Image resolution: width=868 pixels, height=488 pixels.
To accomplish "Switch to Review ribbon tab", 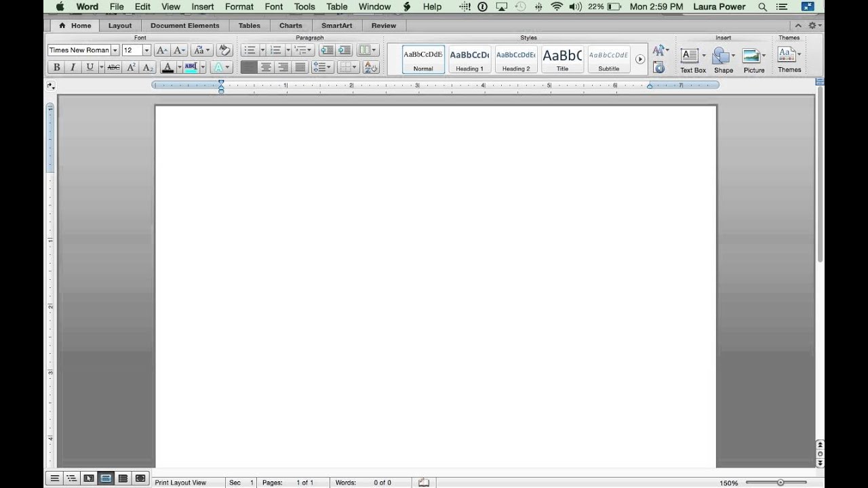I will point(383,26).
